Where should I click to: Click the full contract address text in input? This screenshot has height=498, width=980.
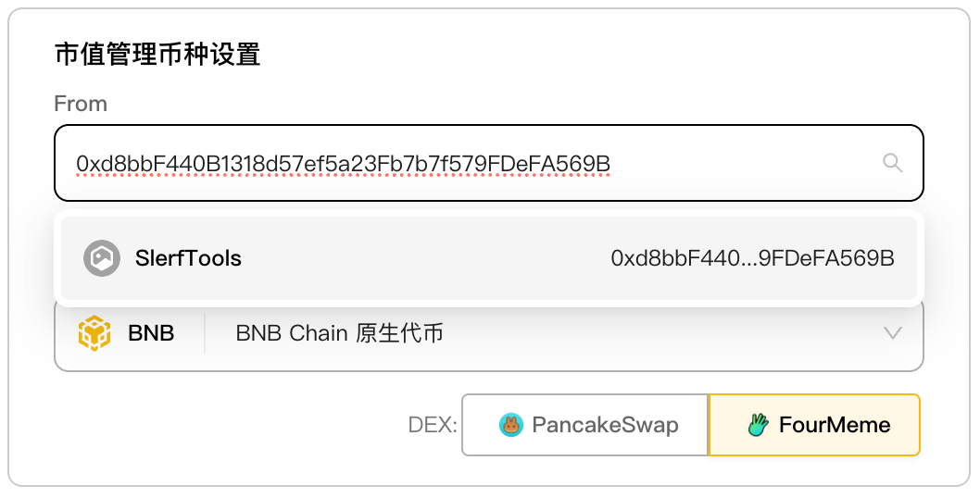click(x=343, y=164)
